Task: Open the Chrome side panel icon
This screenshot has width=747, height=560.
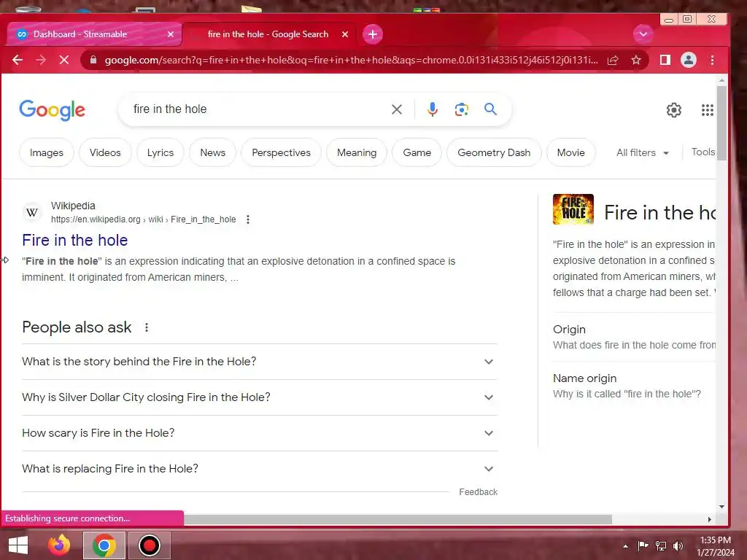Action: pos(665,60)
